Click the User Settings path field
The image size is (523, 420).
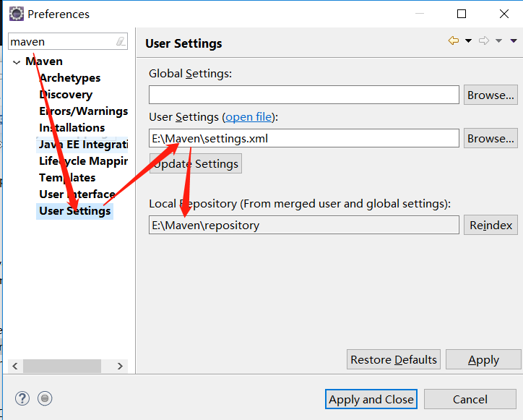[x=304, y=138]
